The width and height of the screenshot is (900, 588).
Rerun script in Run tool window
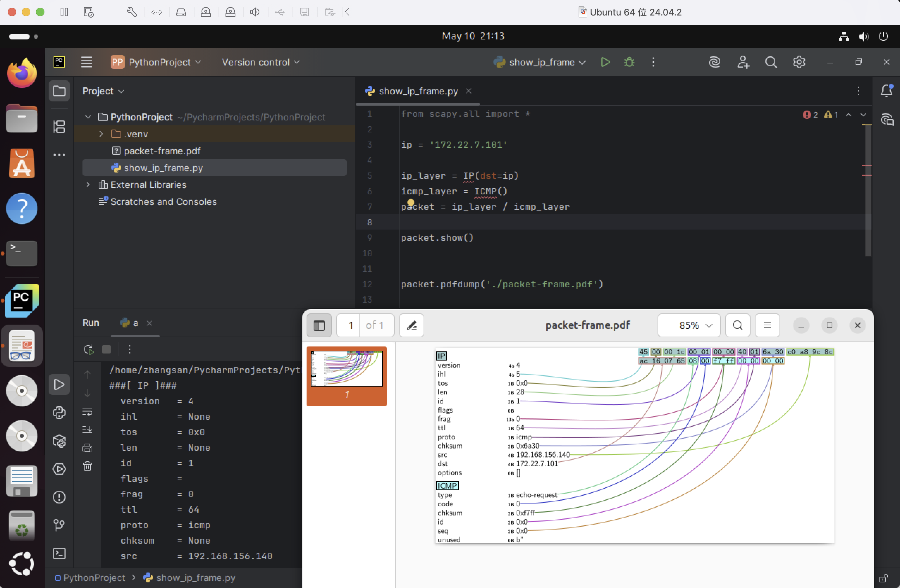click(88, 349)
